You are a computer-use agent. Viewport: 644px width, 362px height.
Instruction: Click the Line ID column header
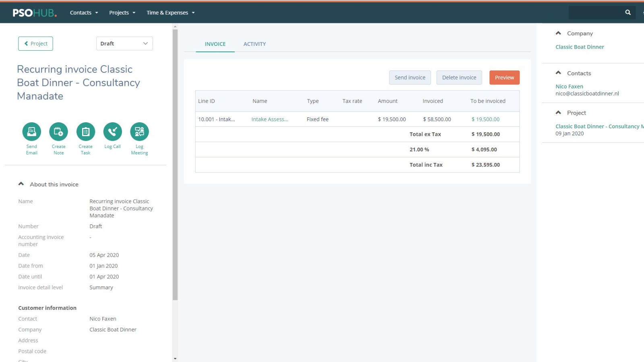pos(206,101)
